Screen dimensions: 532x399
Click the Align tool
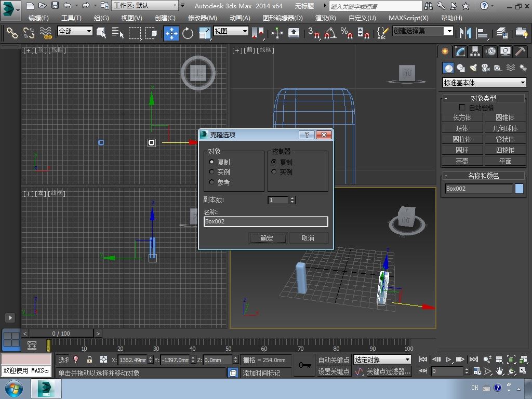click(x=482, y=33)
